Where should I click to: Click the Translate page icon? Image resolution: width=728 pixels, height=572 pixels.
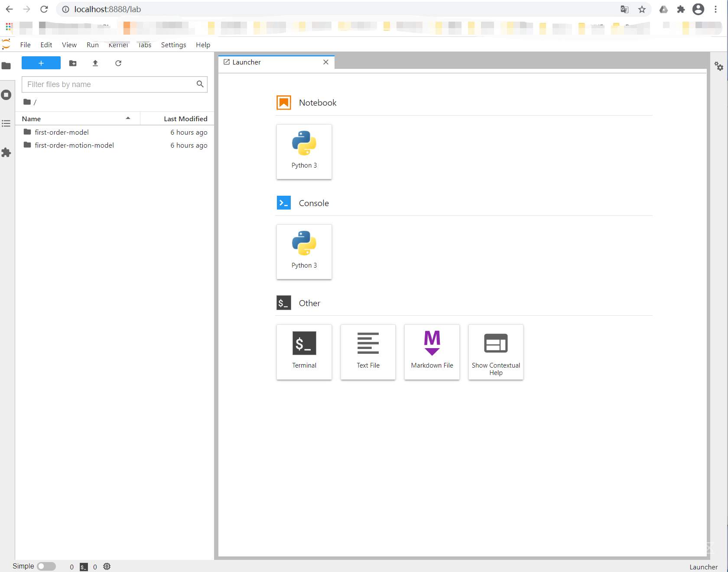tap(624, 9)
